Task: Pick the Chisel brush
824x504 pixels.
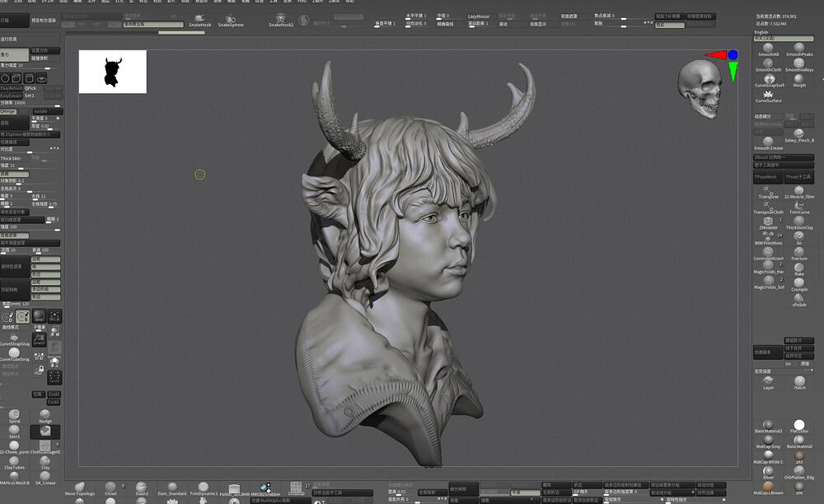Action: click(x=110, y=489)
